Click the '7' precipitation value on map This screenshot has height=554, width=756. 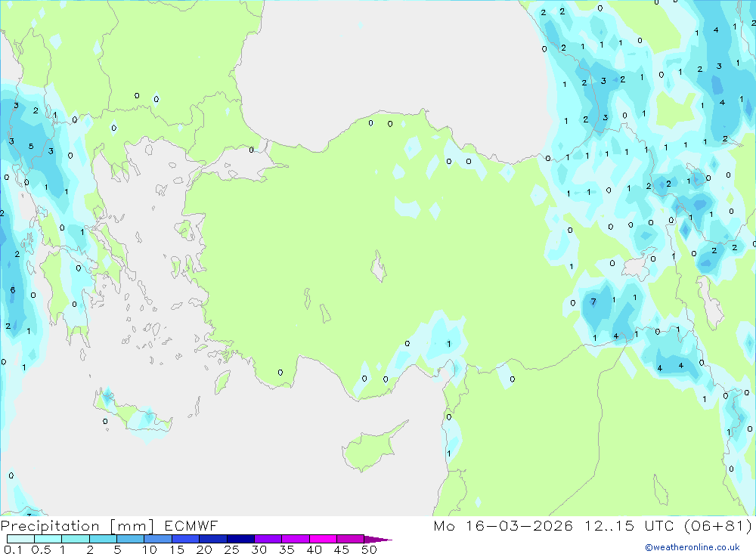tap(593, 302)
